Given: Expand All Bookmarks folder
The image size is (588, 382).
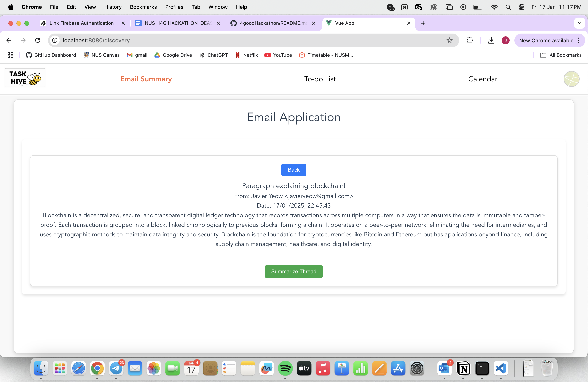Looking at the screenshot, I should [x=561, y=55].
